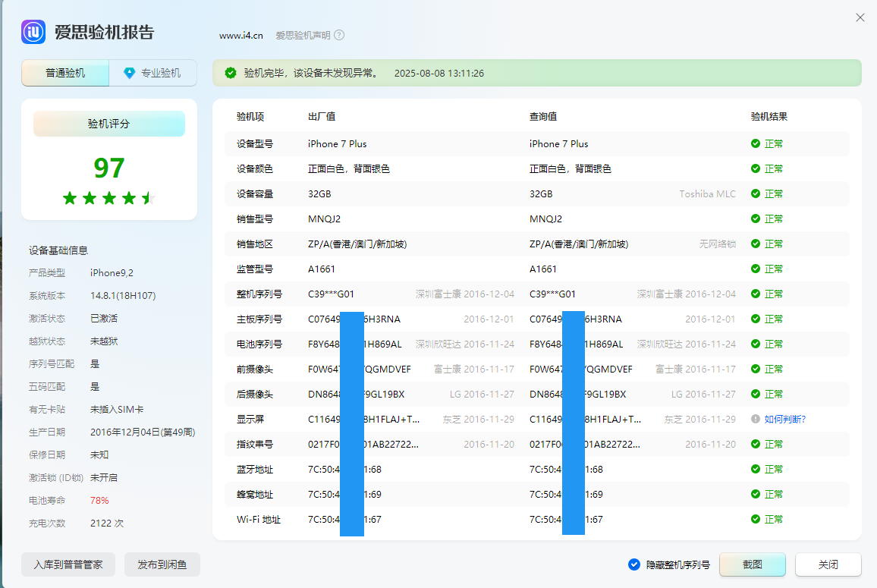The width and height of the screenshot is (877, 588).
Task: Click the green check in 监管型号 row
Action: (x=756, y=269)
